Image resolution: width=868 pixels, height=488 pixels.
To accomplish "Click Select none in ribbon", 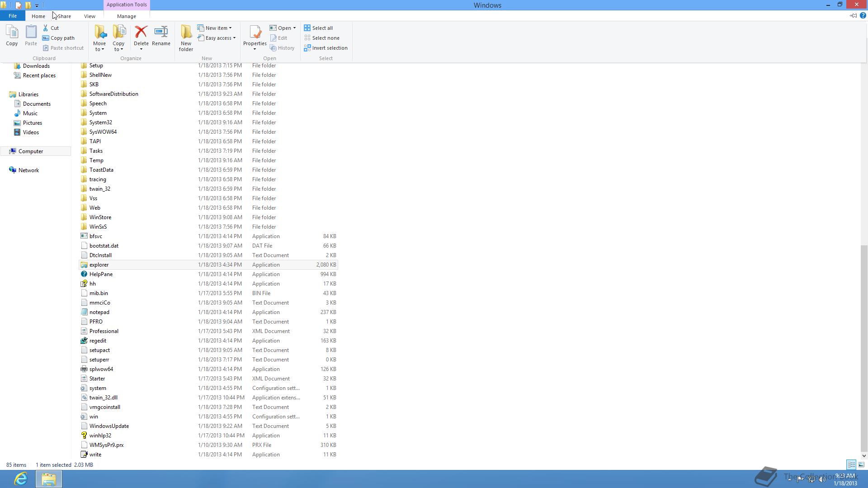I will (x=321, y=38).
